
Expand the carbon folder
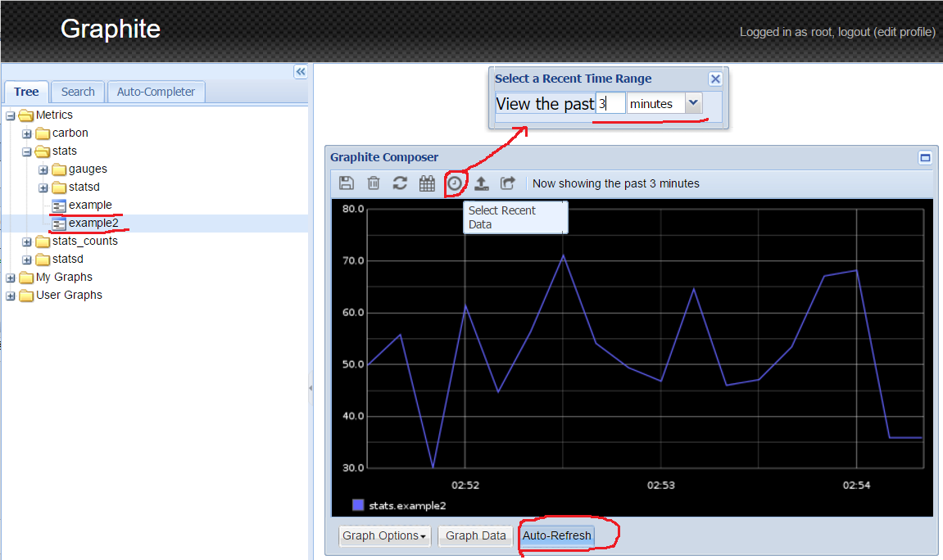pos(26,133)
